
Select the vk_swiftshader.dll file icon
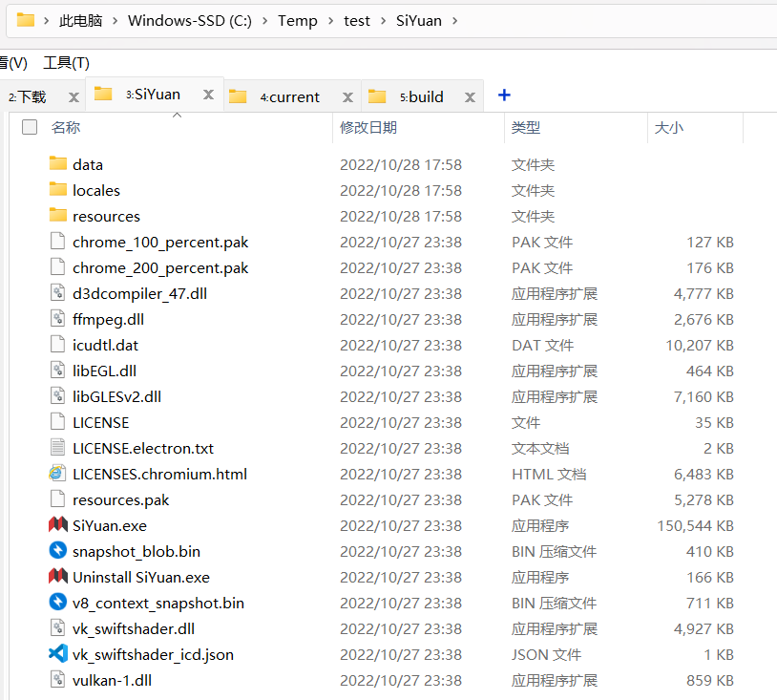(58, 628)
